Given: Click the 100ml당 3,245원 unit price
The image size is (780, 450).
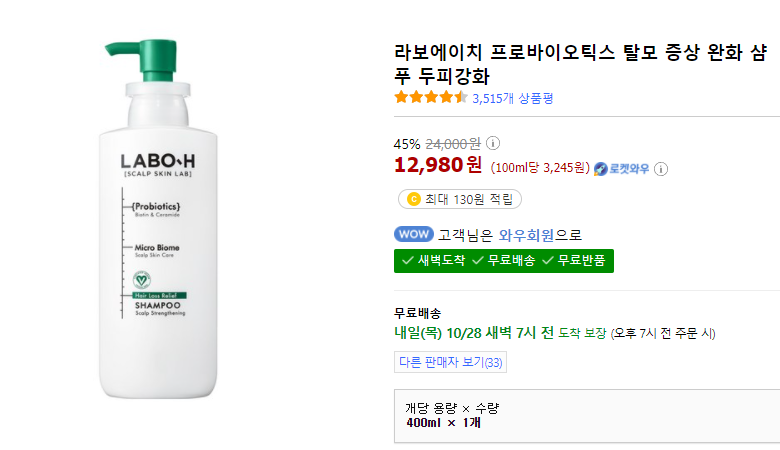Looking at the screenshot, I should pos(540,168).
